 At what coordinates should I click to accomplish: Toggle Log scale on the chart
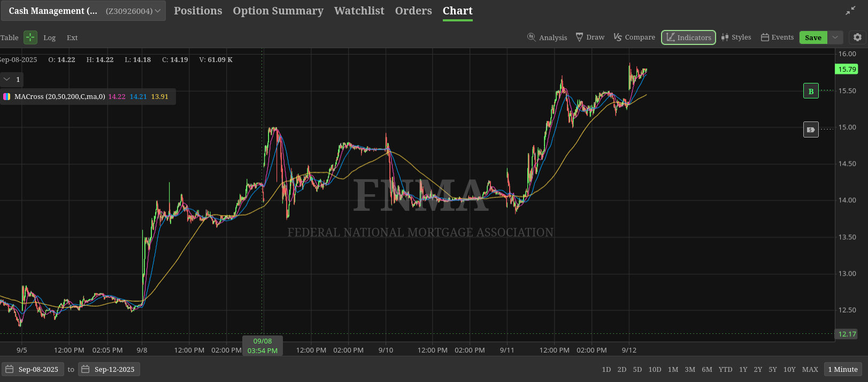[50, 38]
